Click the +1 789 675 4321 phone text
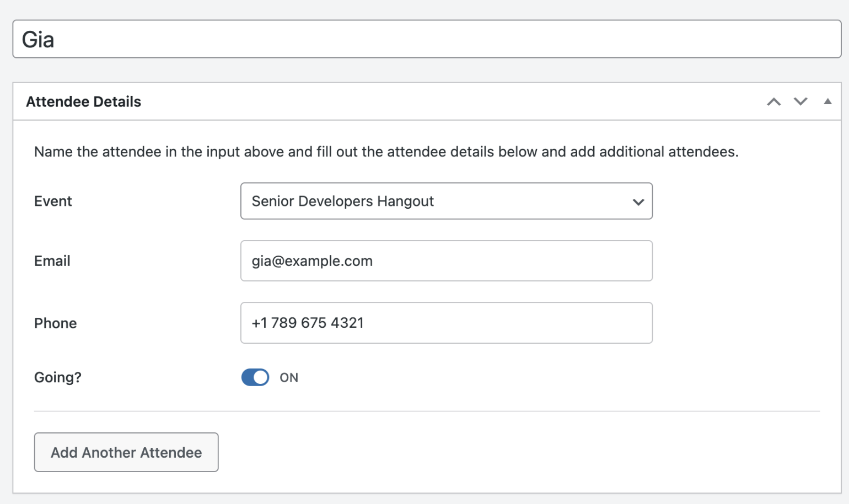 (308, 323)
